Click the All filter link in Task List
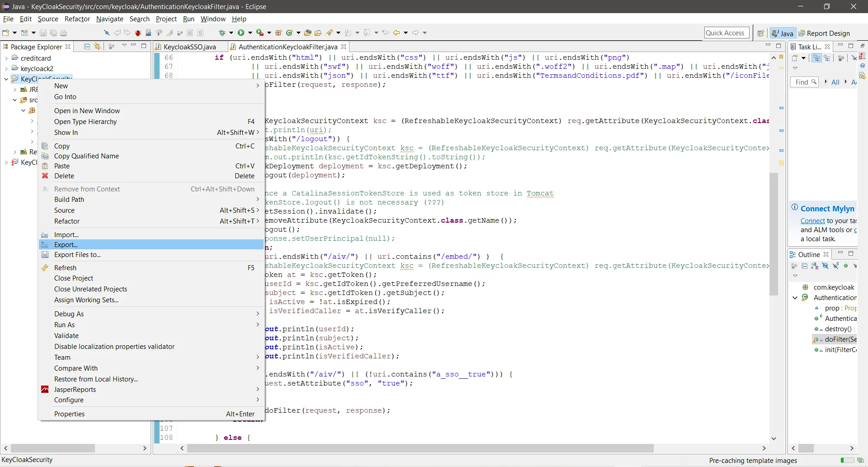This screenshot has width=868, height=467. (x=835, y=82)
